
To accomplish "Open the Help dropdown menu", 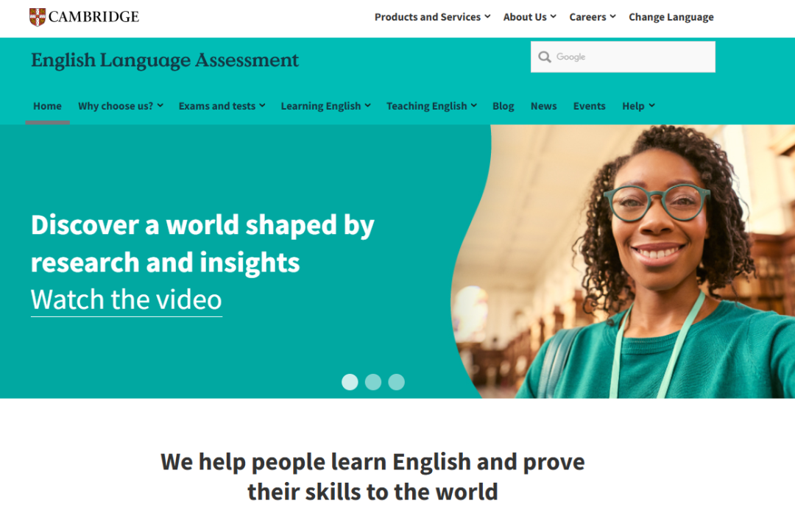I will pyautogui.click(x=638, y=106).
